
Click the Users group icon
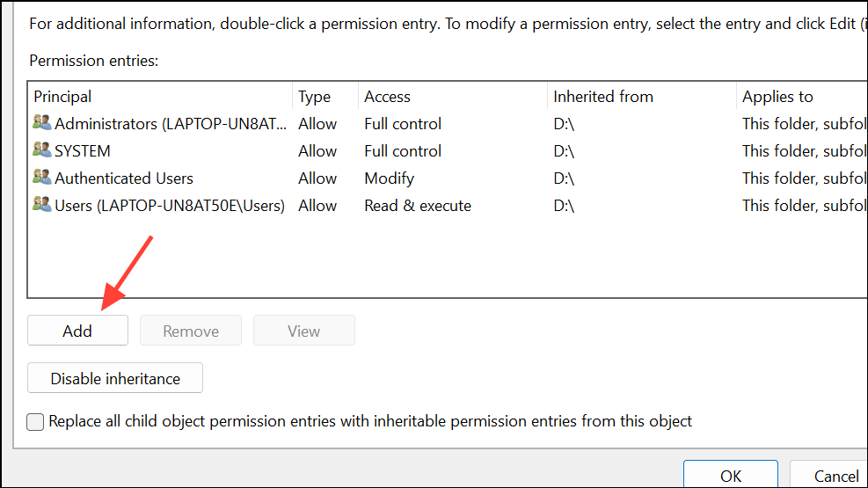42,206
